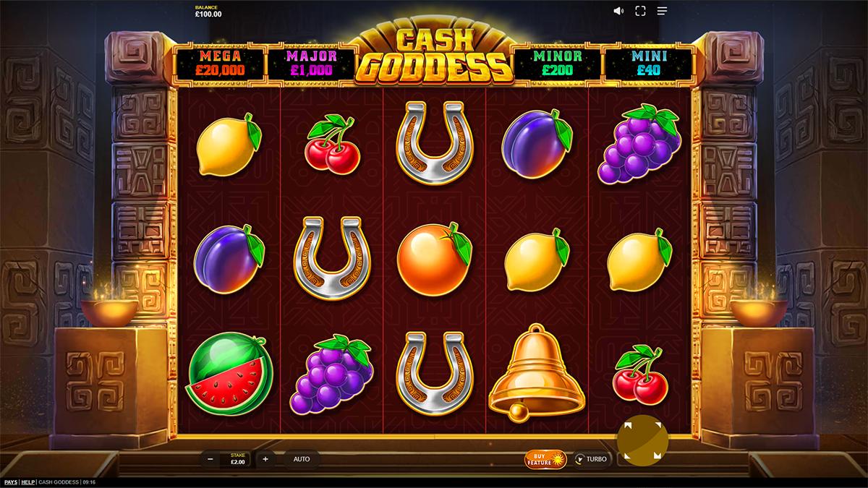Decrease the stake with minus button

[x=210, y=458]
